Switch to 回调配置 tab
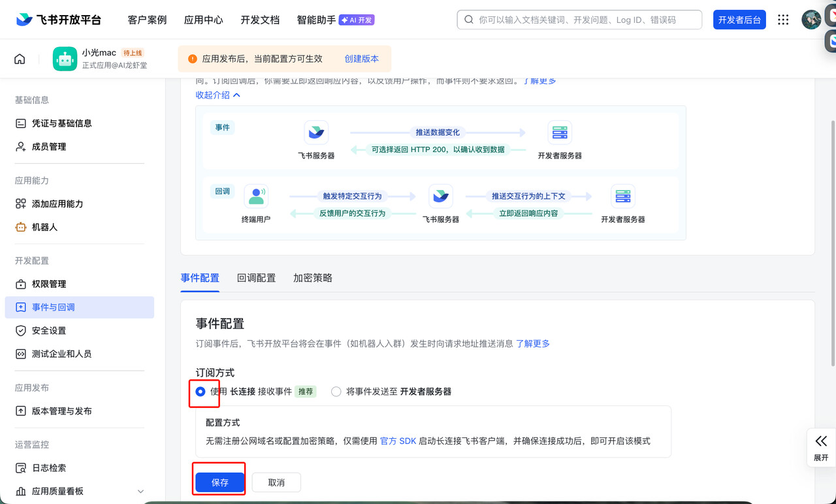This screenshot has height=504, width=836. click(x=256, y=278)
